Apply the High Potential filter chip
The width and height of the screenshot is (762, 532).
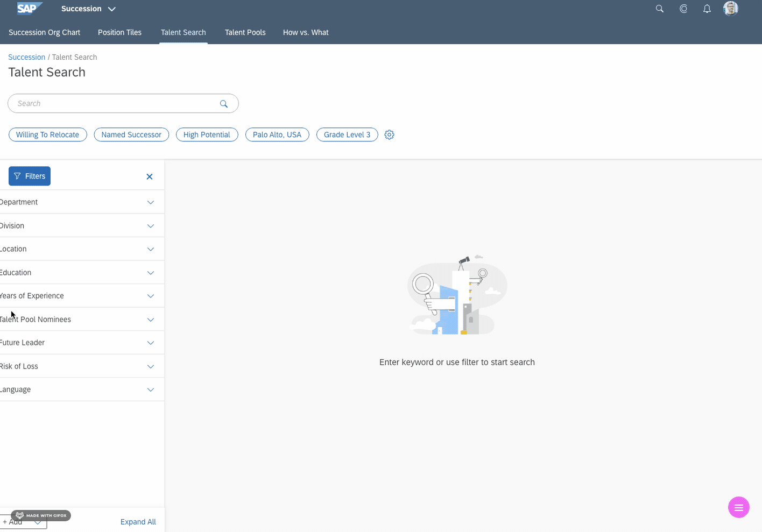coord(207,134)
